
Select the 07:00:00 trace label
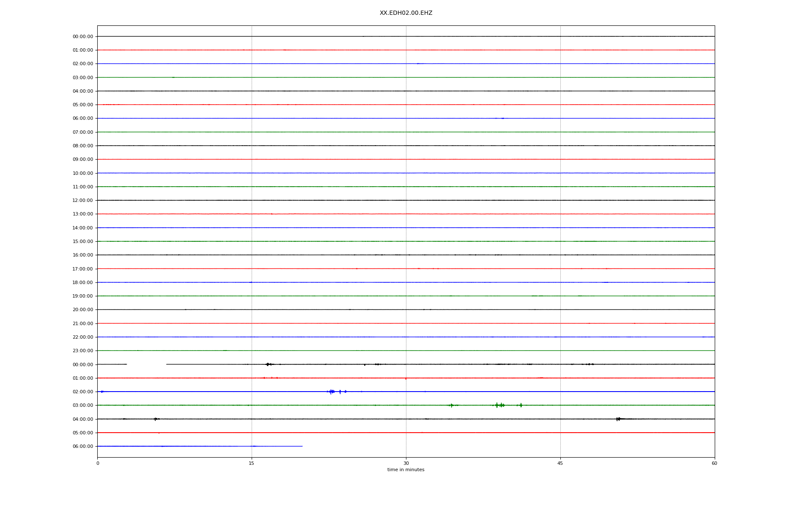83,132
